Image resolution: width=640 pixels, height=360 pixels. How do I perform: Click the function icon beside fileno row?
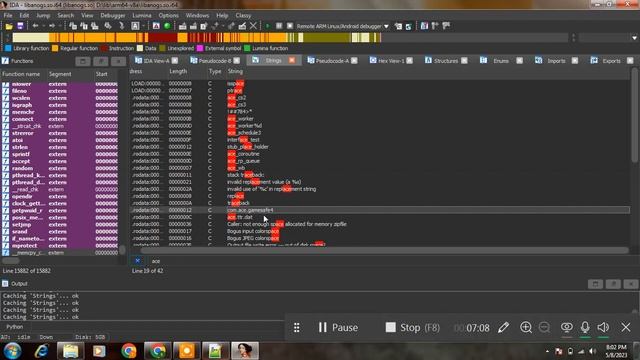[5, 91]
